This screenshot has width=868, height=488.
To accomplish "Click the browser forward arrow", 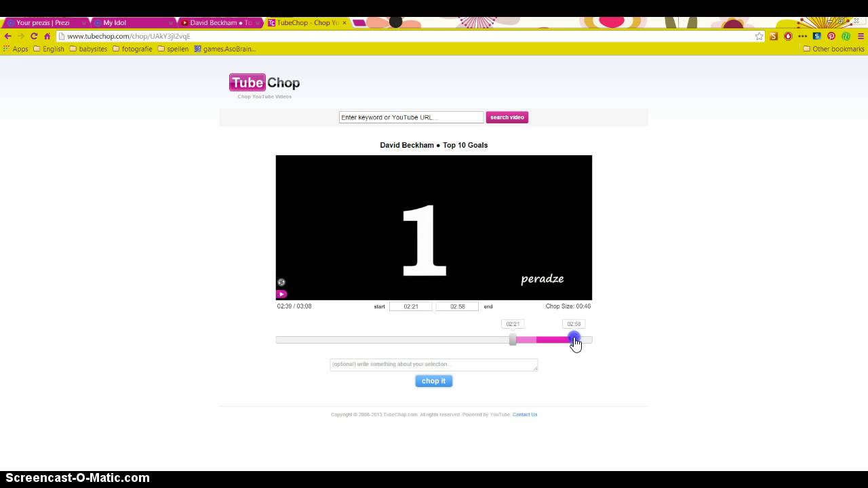I will (x=20, y=36).
